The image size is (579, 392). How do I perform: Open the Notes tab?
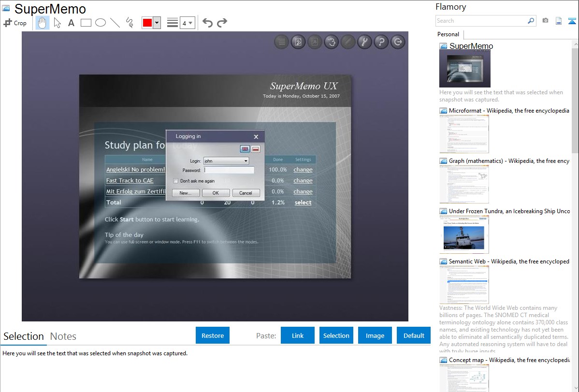pyautogui.click(x=63, y=336)
